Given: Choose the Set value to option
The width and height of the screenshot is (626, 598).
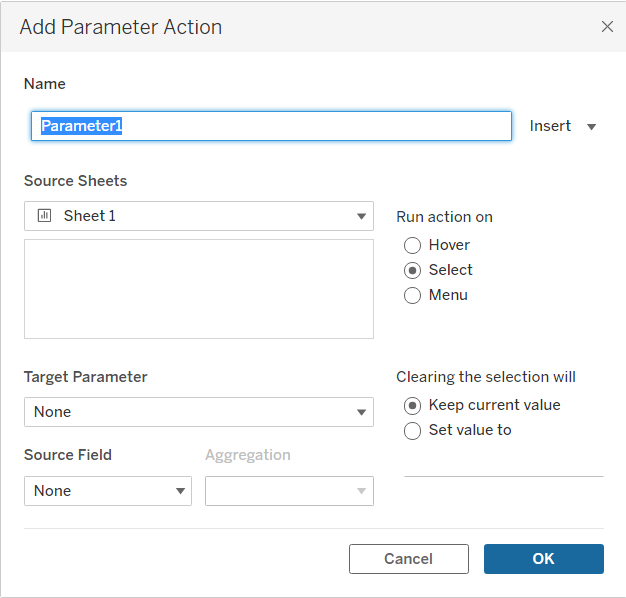Looking at the screenshot, I should click(412, 430).
